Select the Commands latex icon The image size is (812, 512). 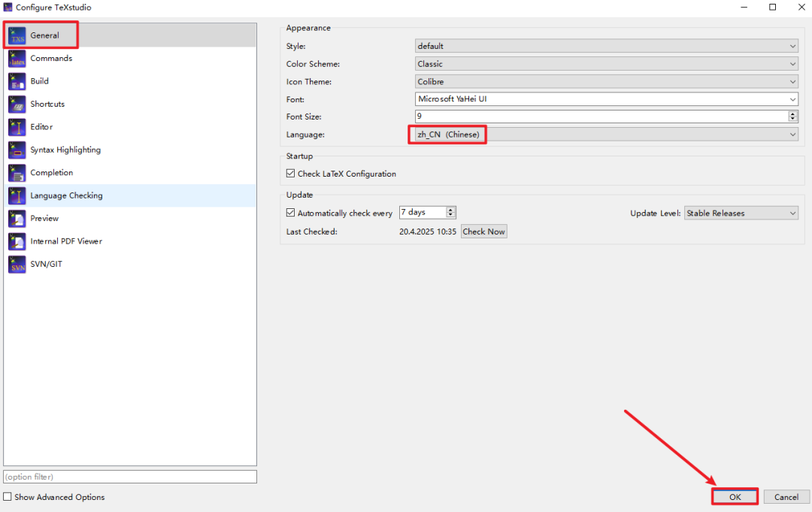(17, 59)
